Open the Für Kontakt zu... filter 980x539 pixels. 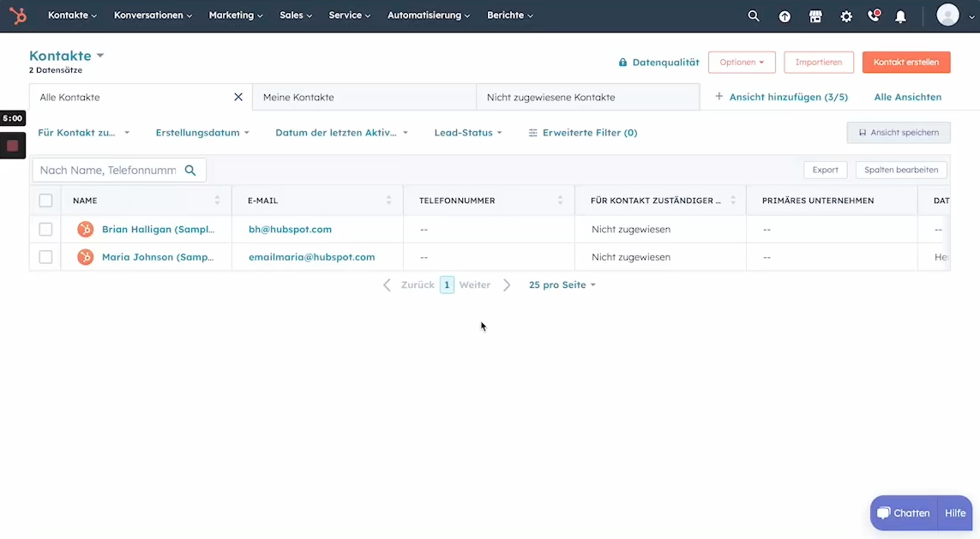click(x=84, y=133)
